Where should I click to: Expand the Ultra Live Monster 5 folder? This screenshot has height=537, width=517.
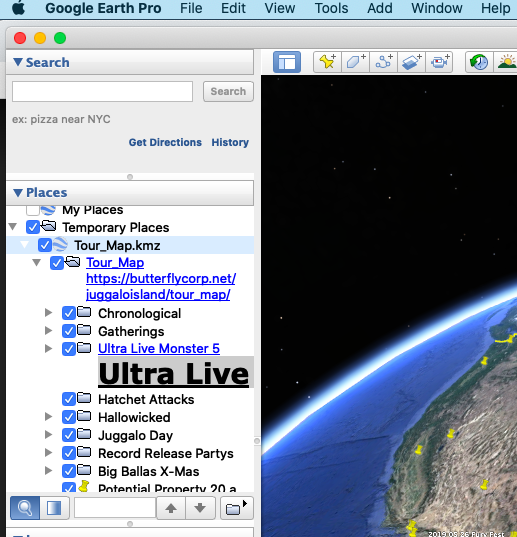click(49, 348)
